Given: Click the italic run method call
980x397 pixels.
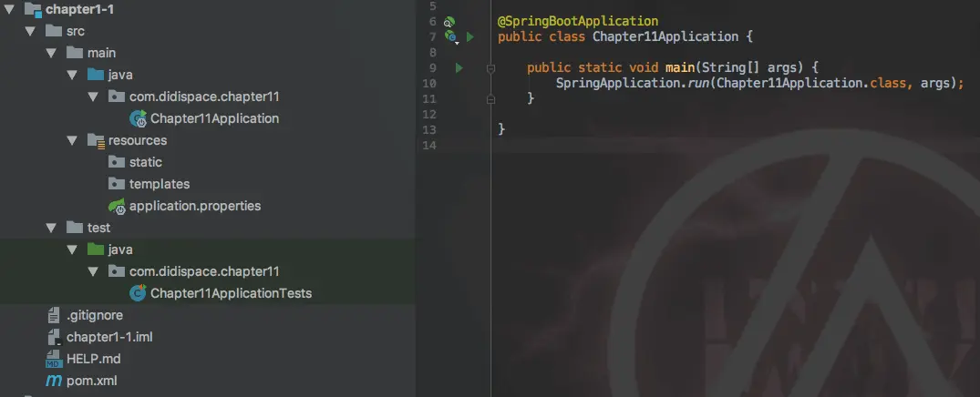Looking at the screenshot, I should (697, 83).
